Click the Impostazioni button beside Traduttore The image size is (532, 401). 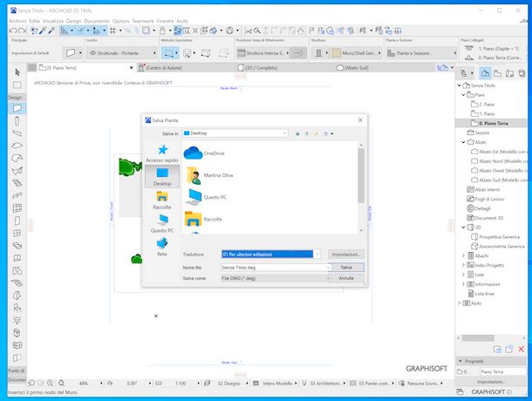pyautogui.click(x=345, y=254)
